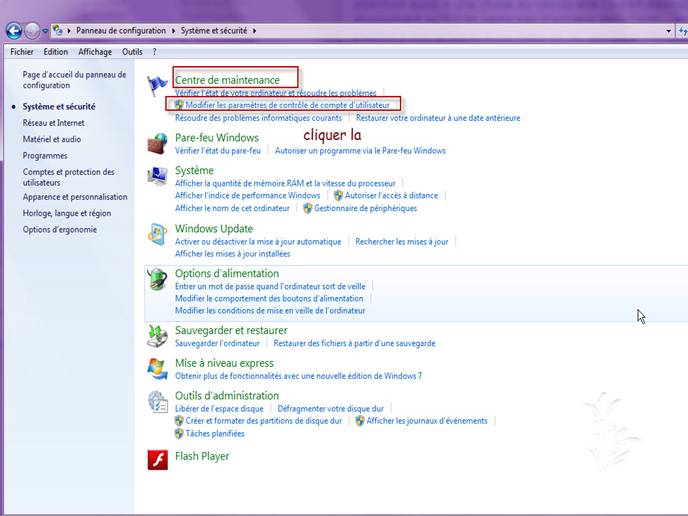Select Réseau et Internet in the sidebar
The height and width of the screenshot is (516, 688).
[53, 123]
